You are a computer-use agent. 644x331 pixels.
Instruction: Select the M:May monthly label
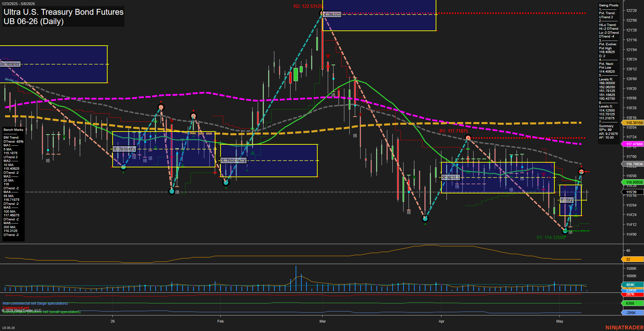point(567,200)
